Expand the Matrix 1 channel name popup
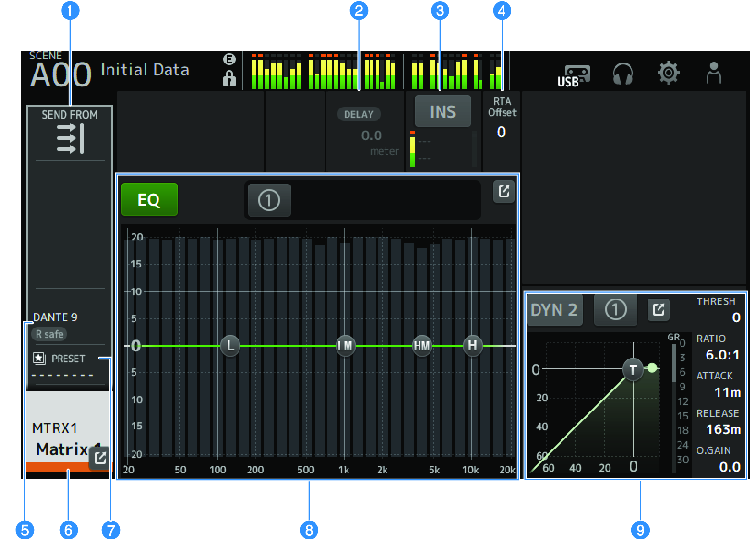Viewport: 756px width, 539px height. coord(100,458)
